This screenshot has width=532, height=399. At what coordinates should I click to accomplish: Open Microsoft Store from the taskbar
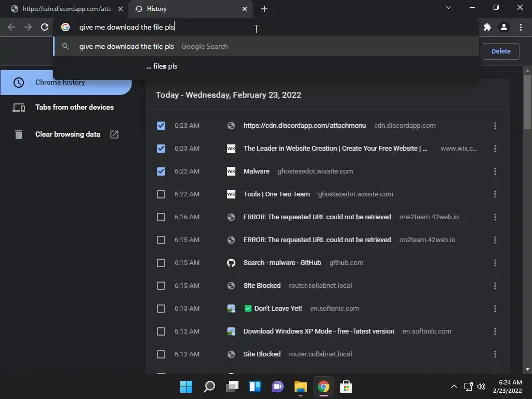(x=346, y=387)
